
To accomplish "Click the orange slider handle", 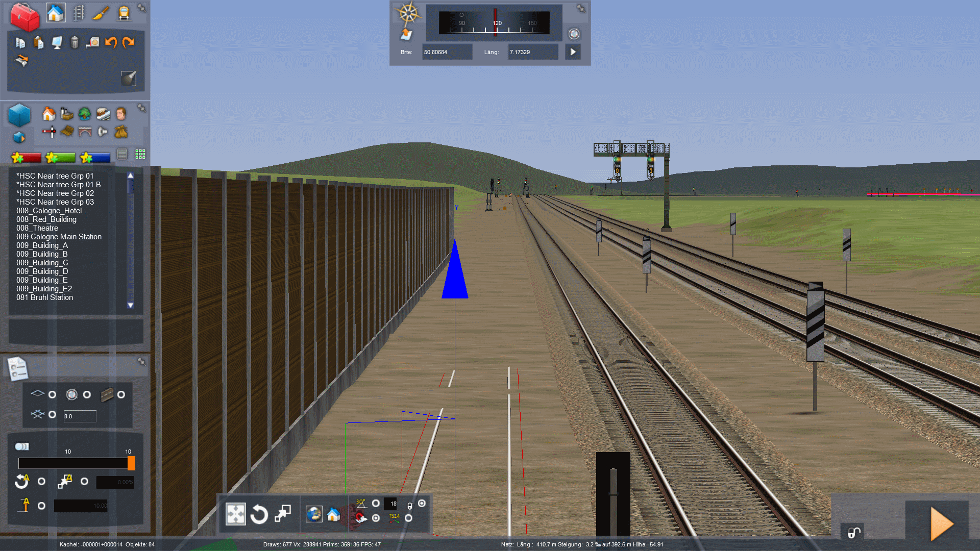I will (x=131, y=463).
